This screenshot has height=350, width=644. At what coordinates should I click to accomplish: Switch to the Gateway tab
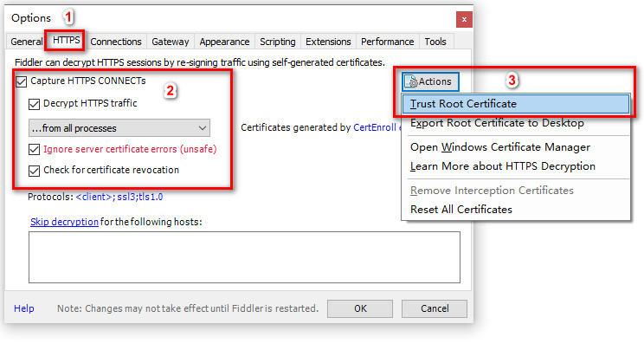(170, 42)
